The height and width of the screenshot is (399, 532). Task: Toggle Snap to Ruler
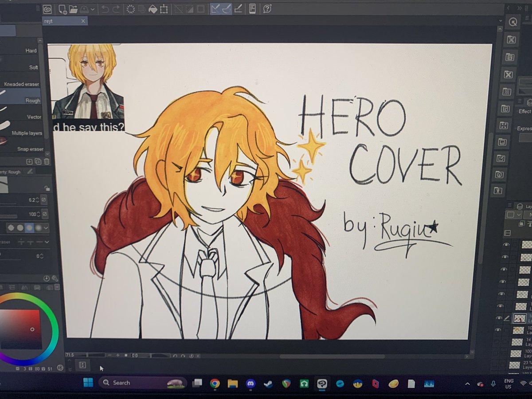pos(215,8)
